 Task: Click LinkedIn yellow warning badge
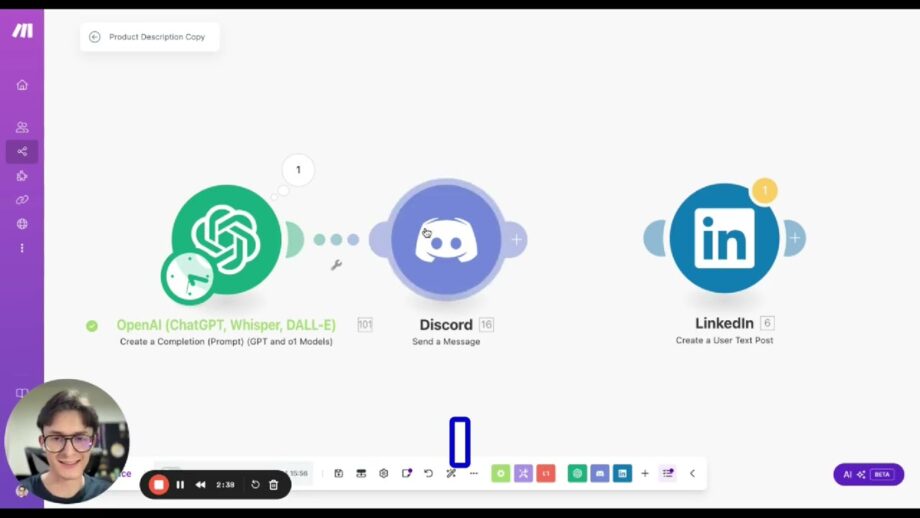tap(765, 191)
